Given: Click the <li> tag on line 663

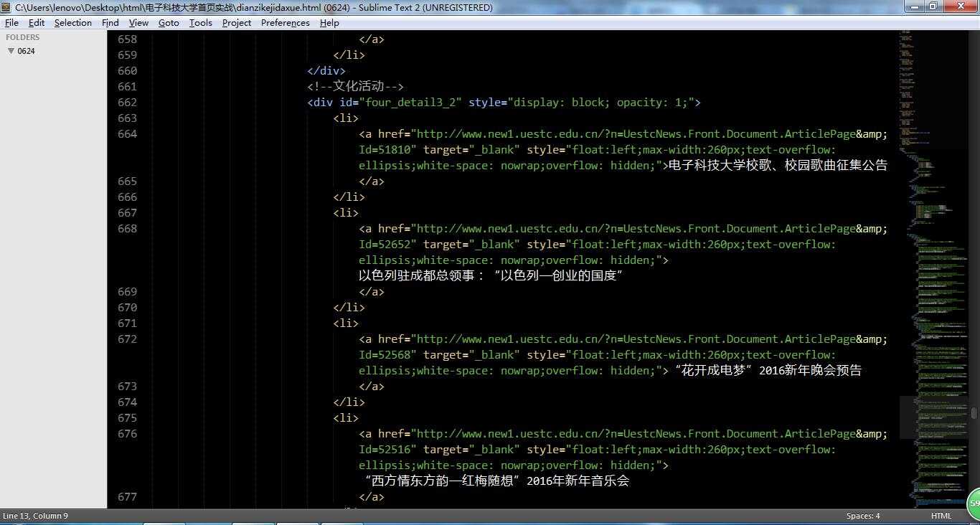Looking at the screenshot, I should (346, 118).
